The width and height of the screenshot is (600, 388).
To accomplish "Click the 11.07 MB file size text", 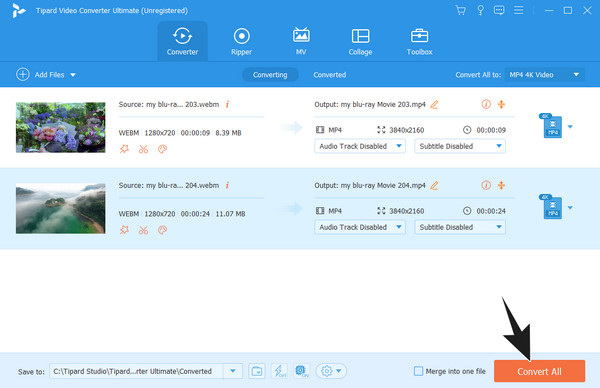I will pos(230,214).
